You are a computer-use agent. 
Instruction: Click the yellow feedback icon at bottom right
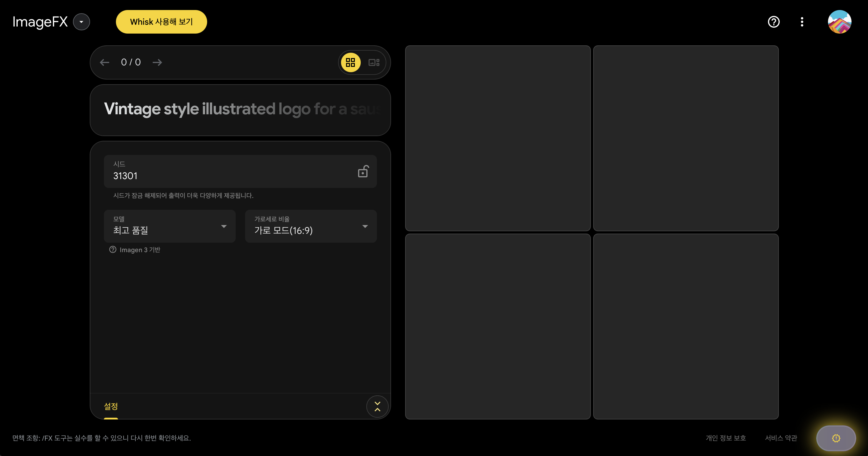coord(836,438)
